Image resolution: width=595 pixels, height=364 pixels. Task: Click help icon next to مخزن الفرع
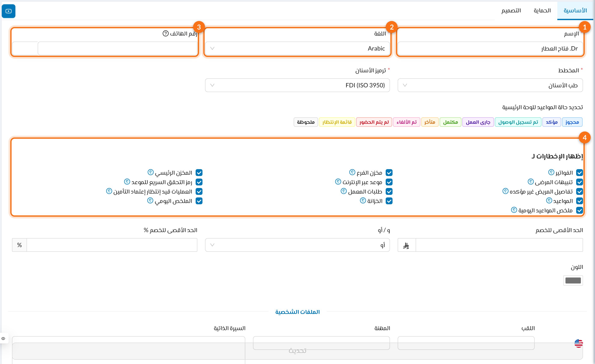[352, 172]
